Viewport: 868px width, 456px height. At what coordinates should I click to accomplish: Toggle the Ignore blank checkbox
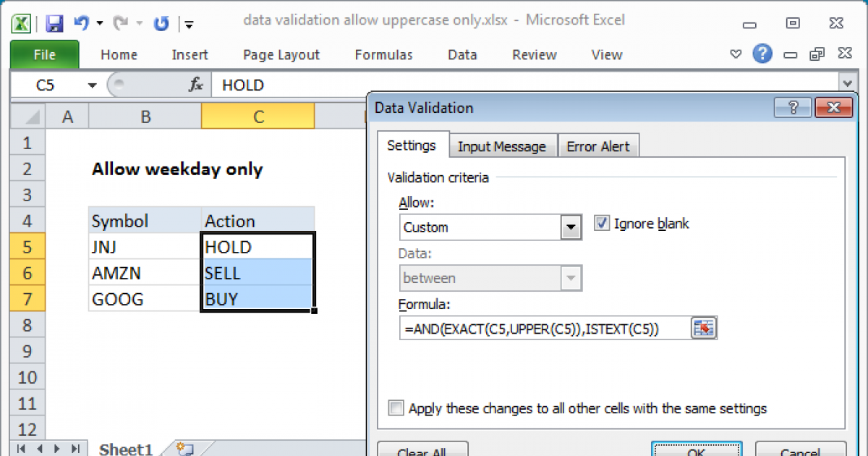[x=602, y=224]
